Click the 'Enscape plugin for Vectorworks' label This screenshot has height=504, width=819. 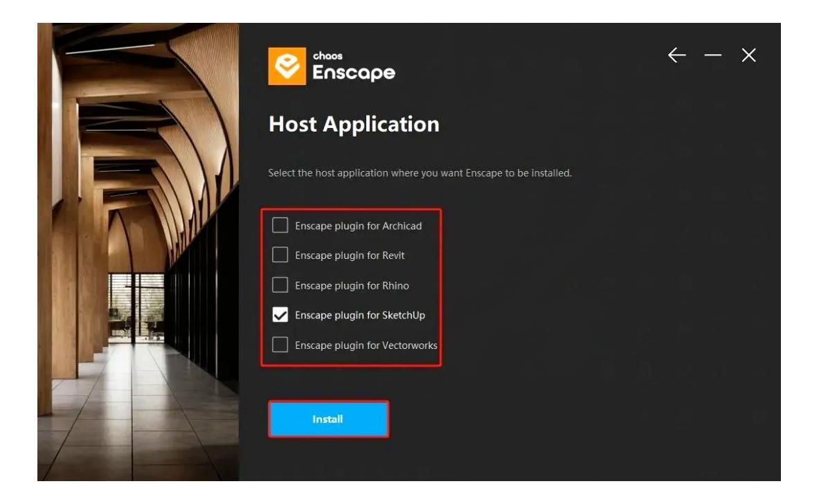[366, 345]
